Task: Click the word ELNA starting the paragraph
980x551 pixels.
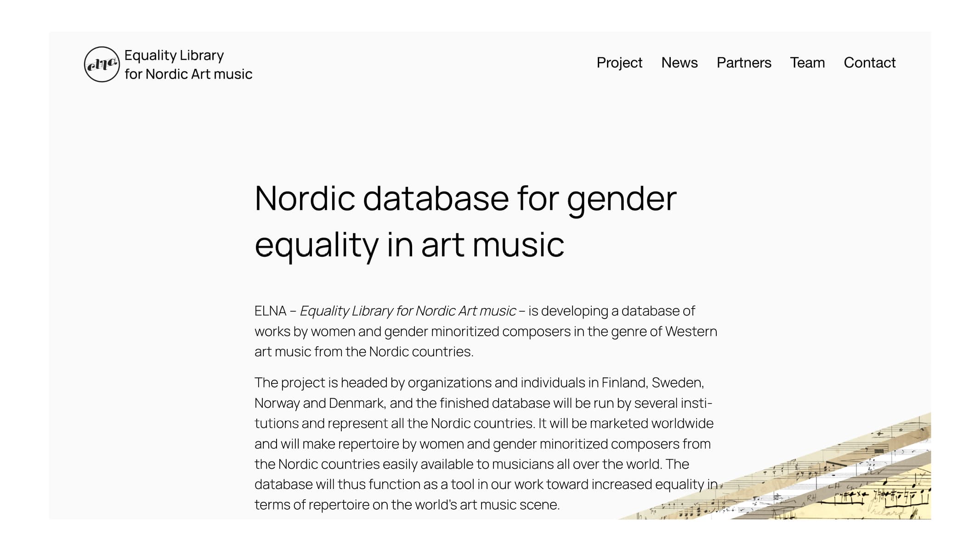Action: 270,311
